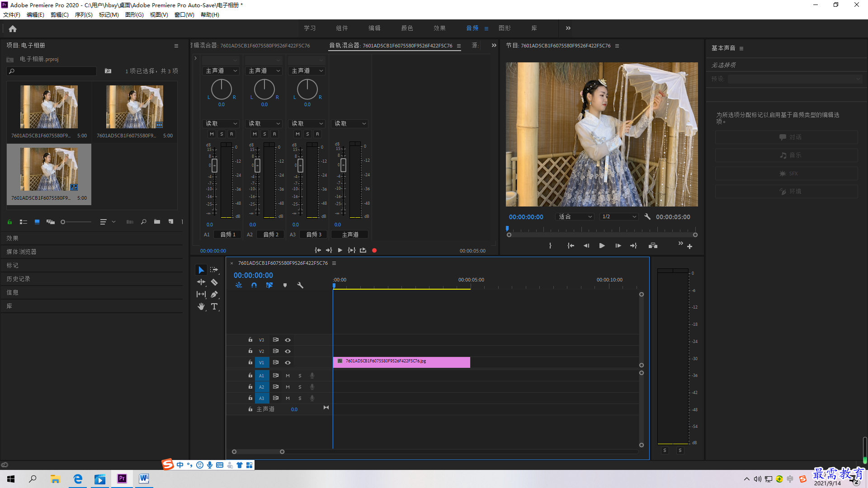The image size is (868, 488).
Task: Open 主声道 output dropdown for 音频 1
Action: tap(221, 71)
